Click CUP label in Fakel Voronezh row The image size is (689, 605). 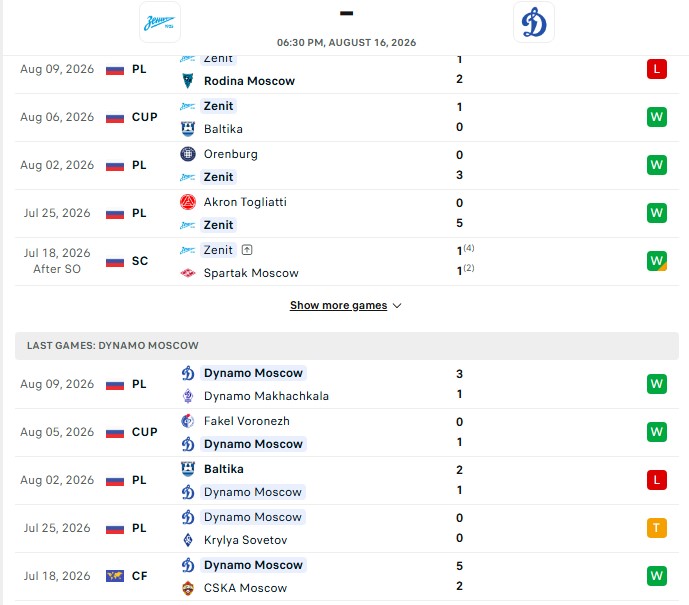tap(145, 432)
